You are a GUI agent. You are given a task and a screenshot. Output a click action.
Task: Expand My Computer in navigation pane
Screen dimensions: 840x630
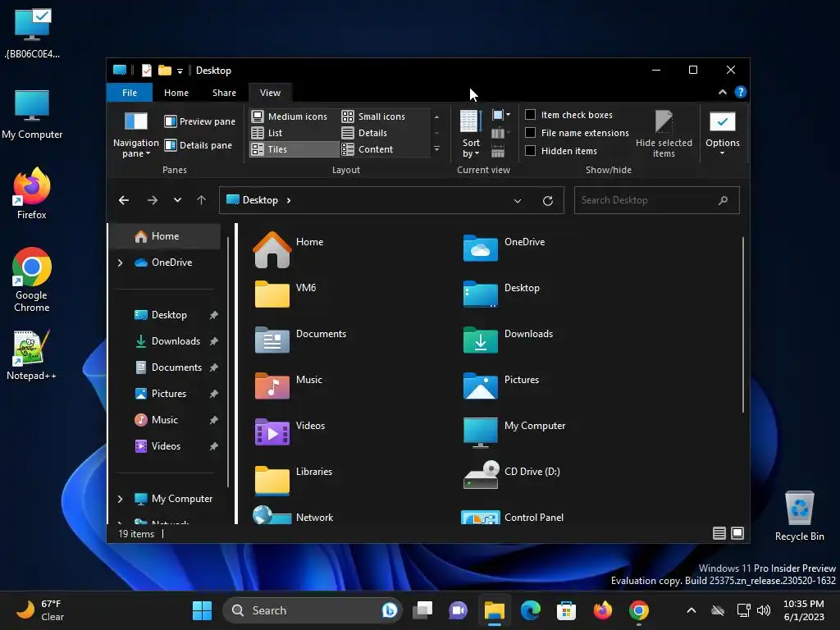(x=120, y=499)
